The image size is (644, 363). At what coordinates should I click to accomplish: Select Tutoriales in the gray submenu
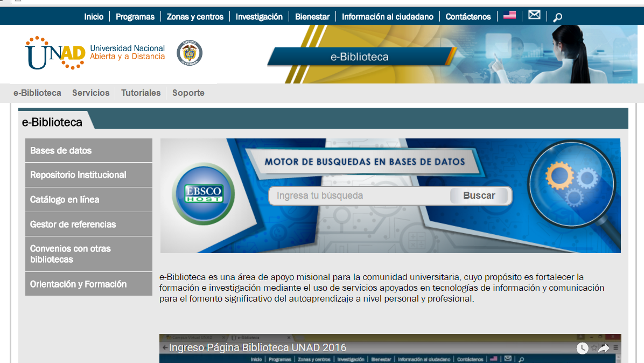(141, 93)
